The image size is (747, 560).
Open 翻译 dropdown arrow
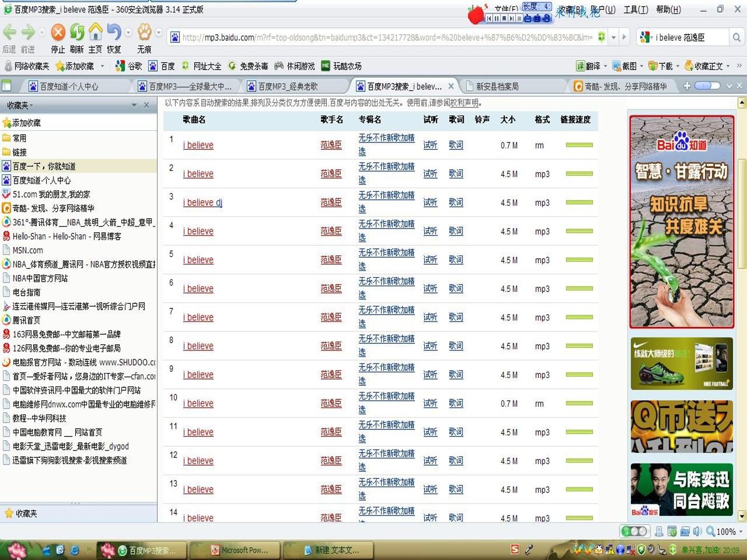click(605, 66)
